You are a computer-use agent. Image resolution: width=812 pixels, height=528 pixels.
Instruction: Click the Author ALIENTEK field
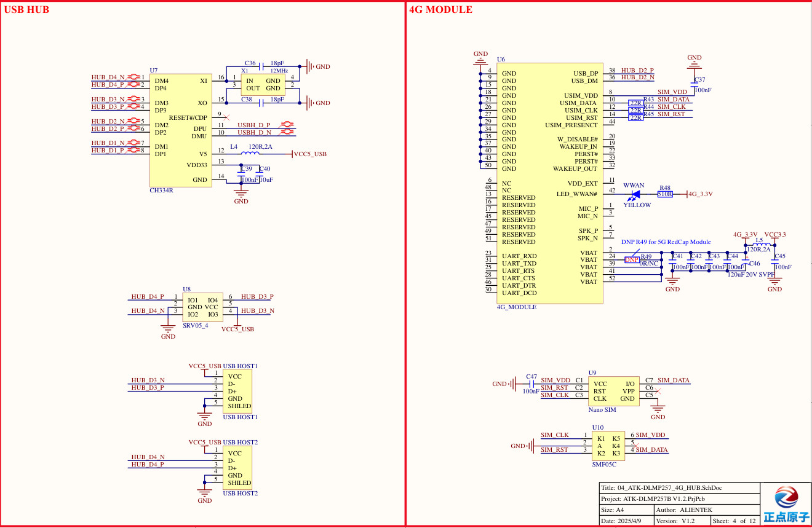coord(706,510)
